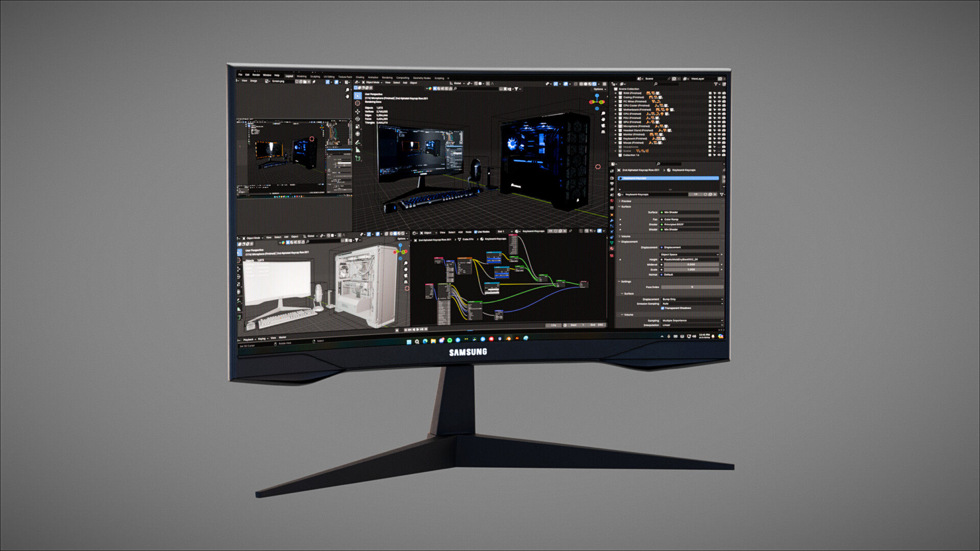Disable Transparent Shadows checkbox
This screenshot has width=980, height=551.
[663, 308]
